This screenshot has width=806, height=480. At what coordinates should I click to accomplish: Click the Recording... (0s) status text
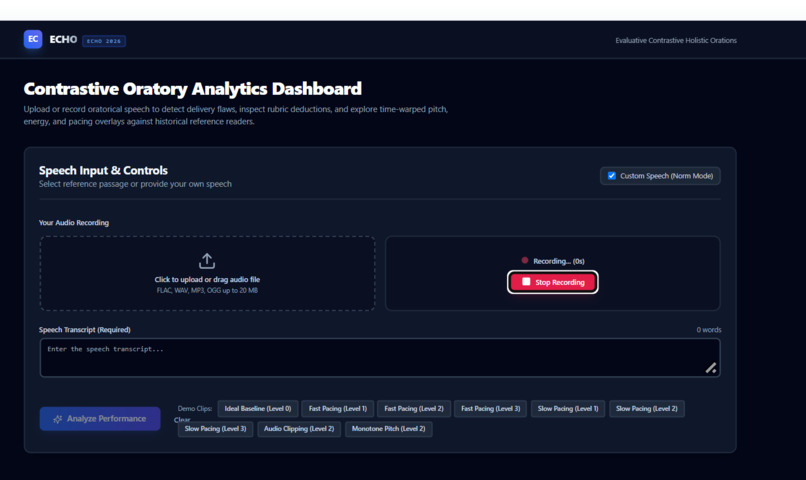[559, 261]
